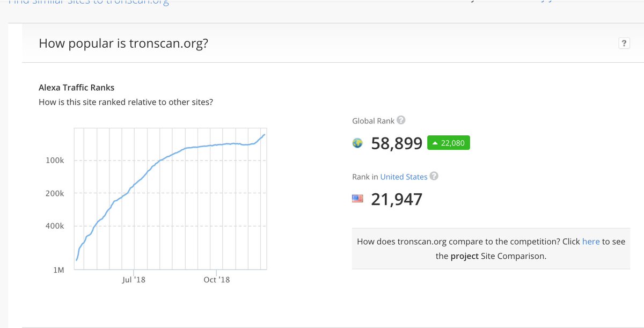This screenshot has height=328, width=644.
Task: Click the US flag icon beside 21,947
Action: click(x=357, y=199)
